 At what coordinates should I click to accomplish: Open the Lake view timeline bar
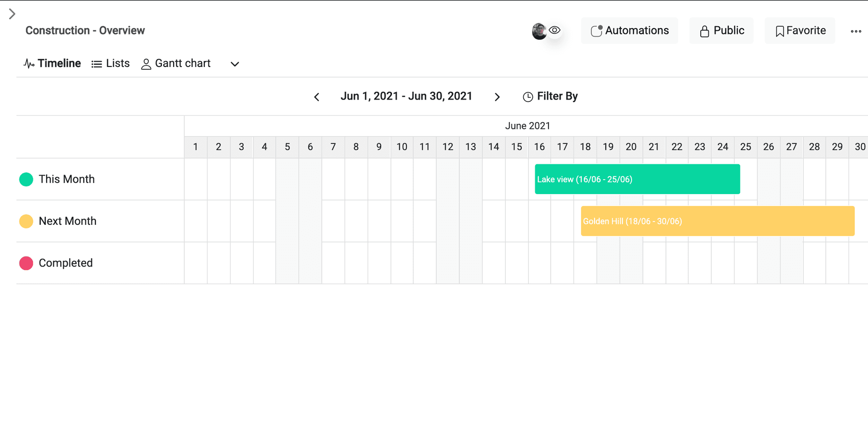[x=637, y=179]
